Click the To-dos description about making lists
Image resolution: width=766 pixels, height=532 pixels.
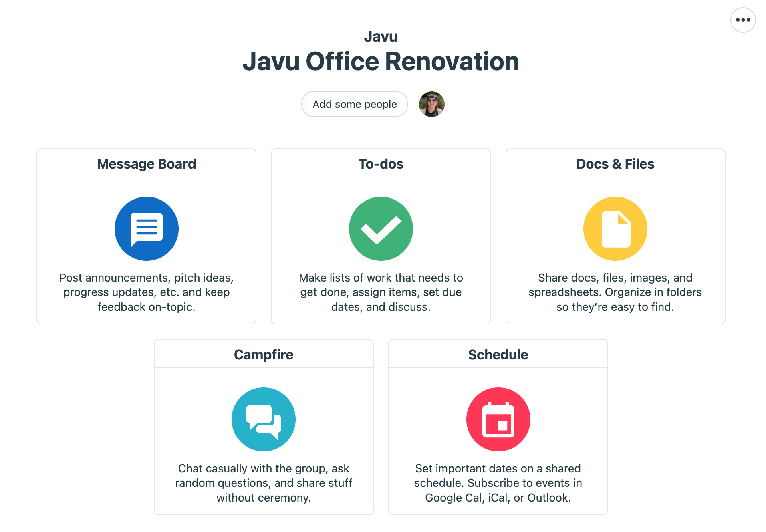click(x=381, y=292)
